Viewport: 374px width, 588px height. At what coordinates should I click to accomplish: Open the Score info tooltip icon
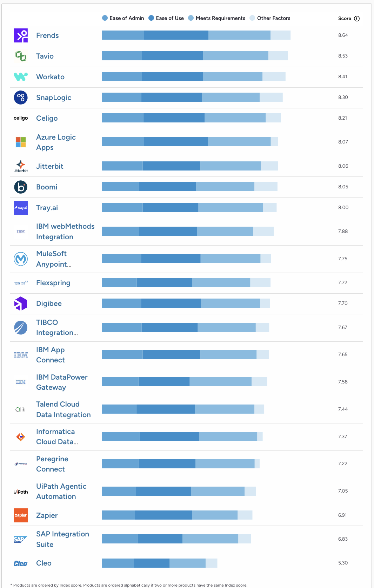tap(358, 18)
